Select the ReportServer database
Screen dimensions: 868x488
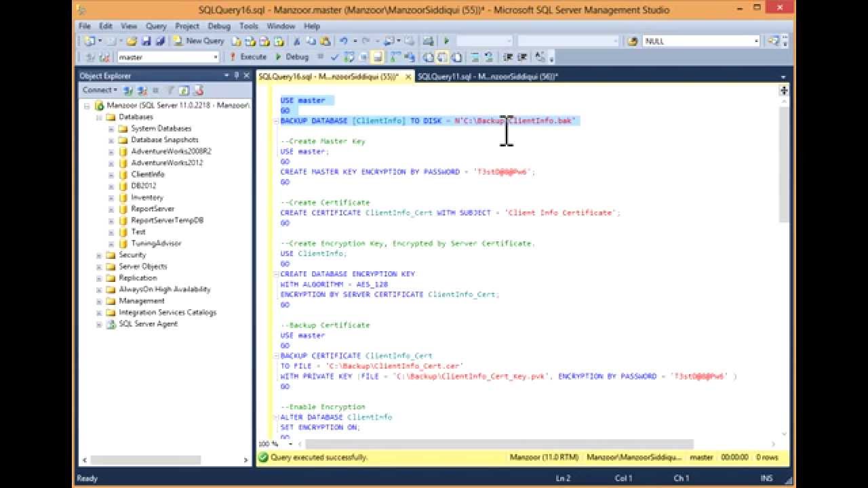[153, 209]
